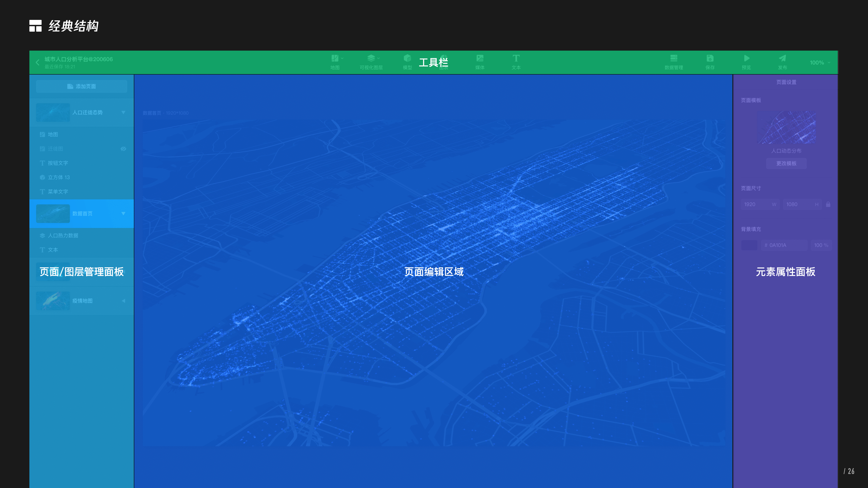Open the visualization layers tool

371,59
